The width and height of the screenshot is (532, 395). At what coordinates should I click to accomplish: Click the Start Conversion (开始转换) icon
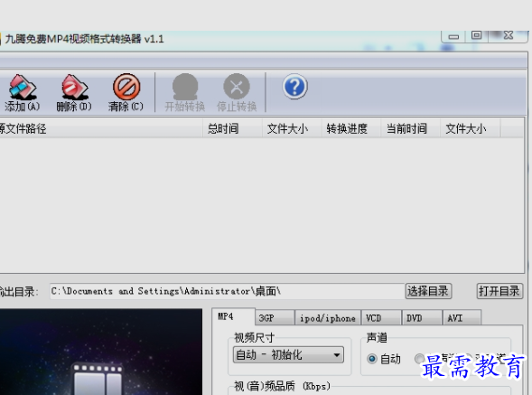click(185, 87)
